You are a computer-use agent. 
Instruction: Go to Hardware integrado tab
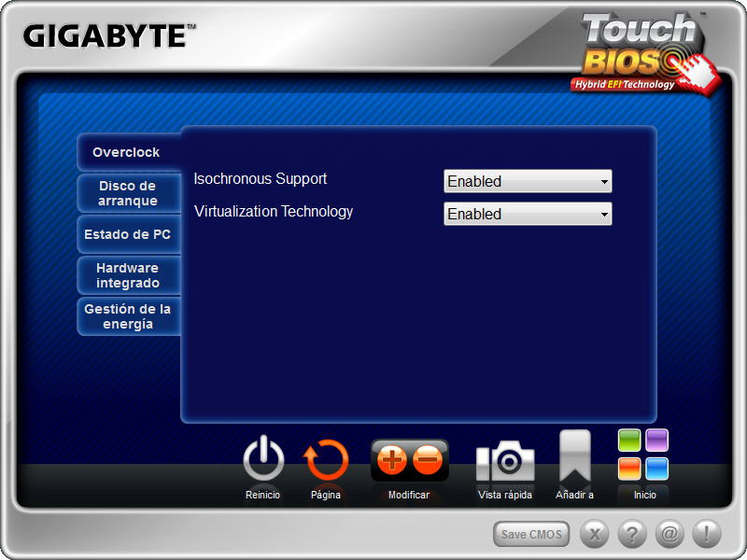[x=128, y=275]
